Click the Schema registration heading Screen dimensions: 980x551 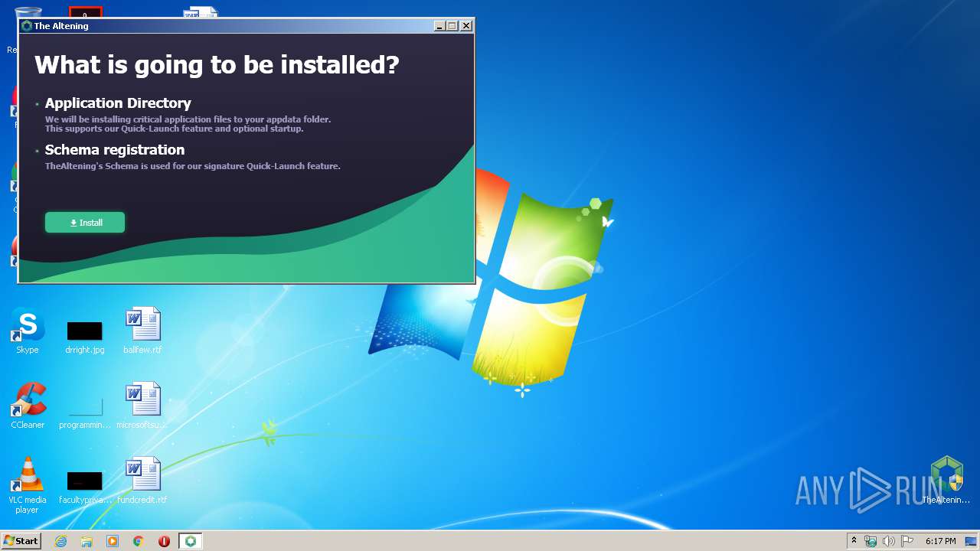[x=115, y=150]
